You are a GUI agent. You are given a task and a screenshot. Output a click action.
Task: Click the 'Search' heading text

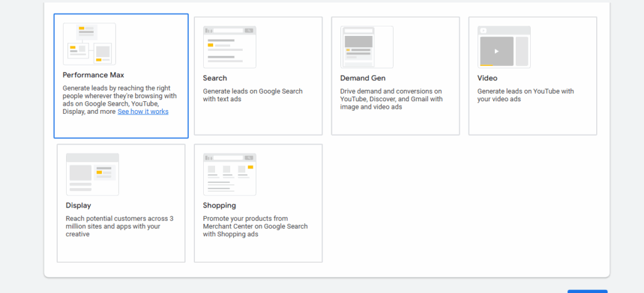(215, 78)
